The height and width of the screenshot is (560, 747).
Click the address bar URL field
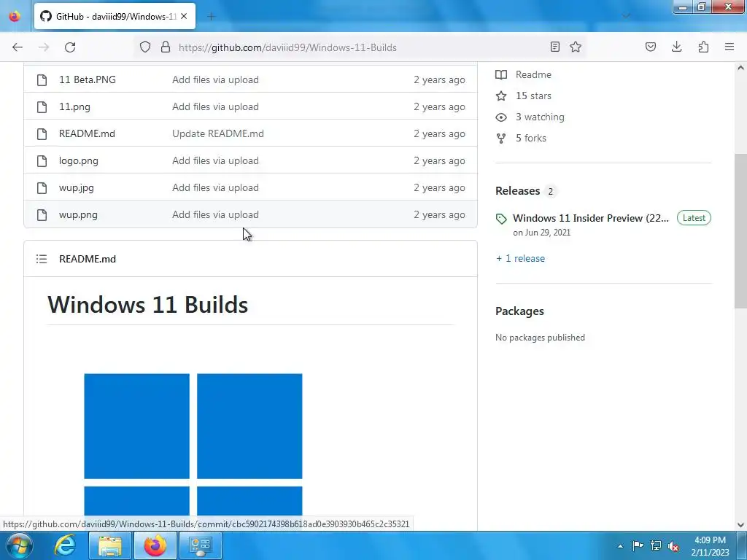362,47
